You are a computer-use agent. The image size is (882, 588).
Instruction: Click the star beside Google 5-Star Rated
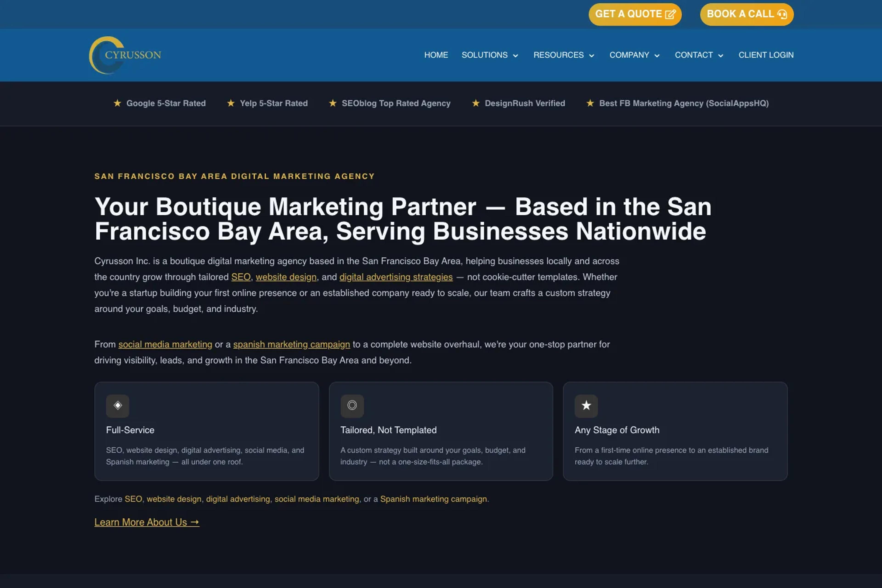coord(117,103)
